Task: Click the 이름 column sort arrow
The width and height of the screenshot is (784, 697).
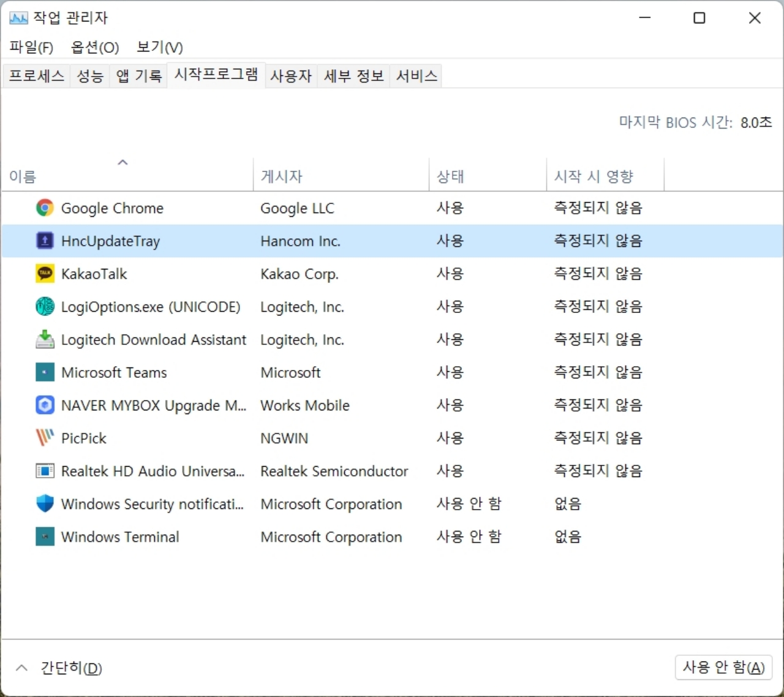Action: pos(123,162)
